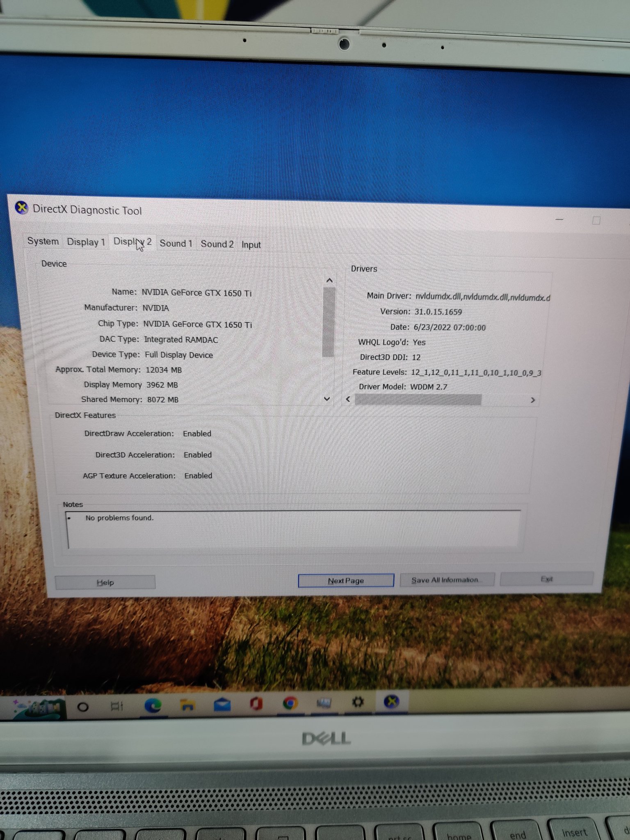Open Task View from the taskbar

coord(117,706)
